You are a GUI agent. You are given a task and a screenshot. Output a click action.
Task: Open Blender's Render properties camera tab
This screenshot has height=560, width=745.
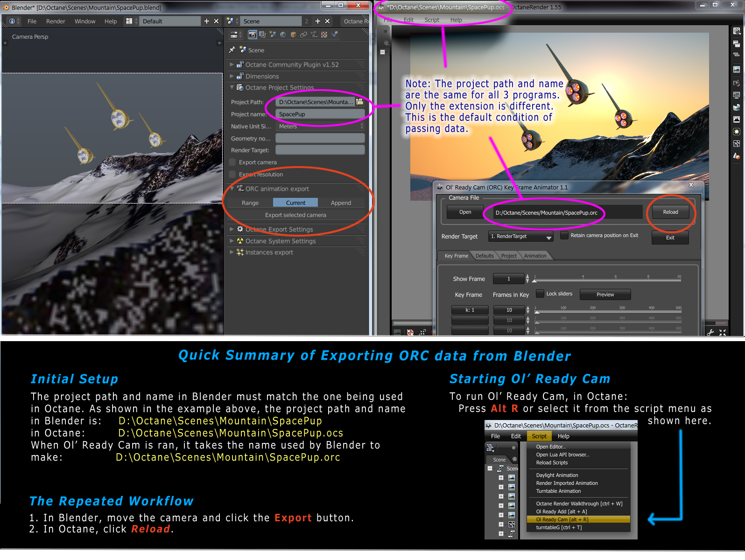[252, 35]
